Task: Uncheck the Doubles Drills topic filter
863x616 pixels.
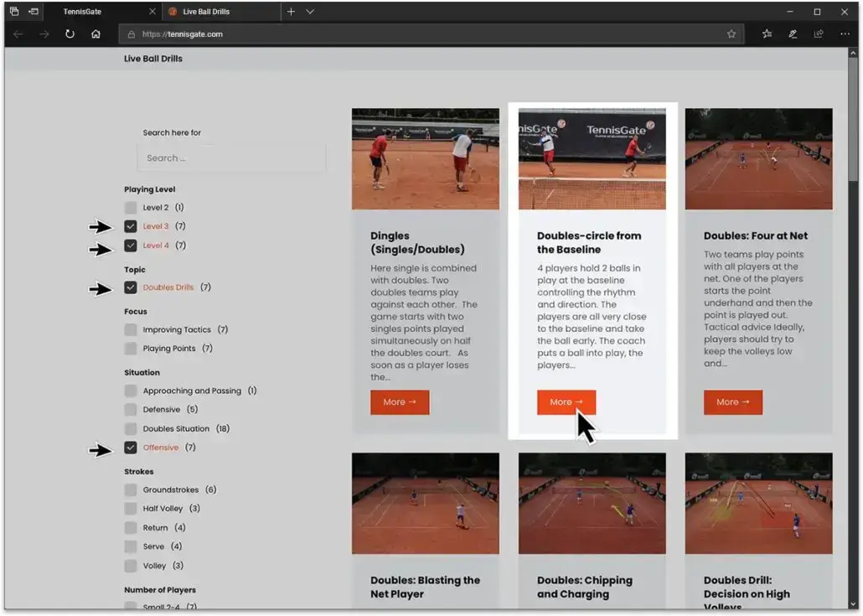Action: click(x=131, y=287)
